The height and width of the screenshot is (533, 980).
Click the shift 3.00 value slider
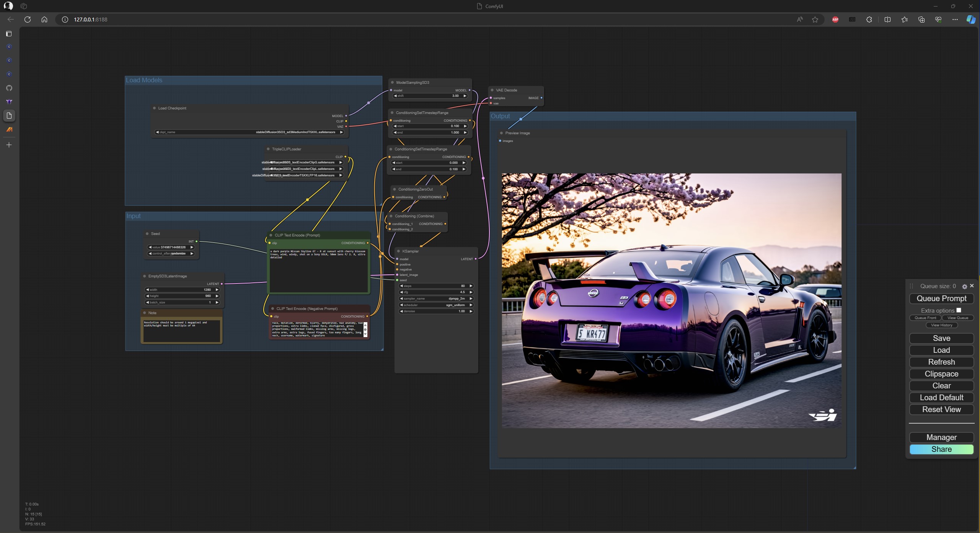pyautogui.click(x=430, y=96)
